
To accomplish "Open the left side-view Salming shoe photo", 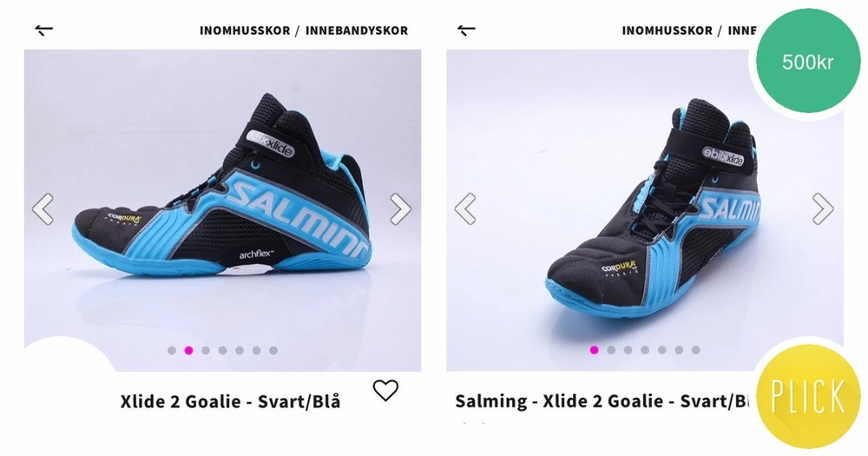I will (x=222, y=210).
